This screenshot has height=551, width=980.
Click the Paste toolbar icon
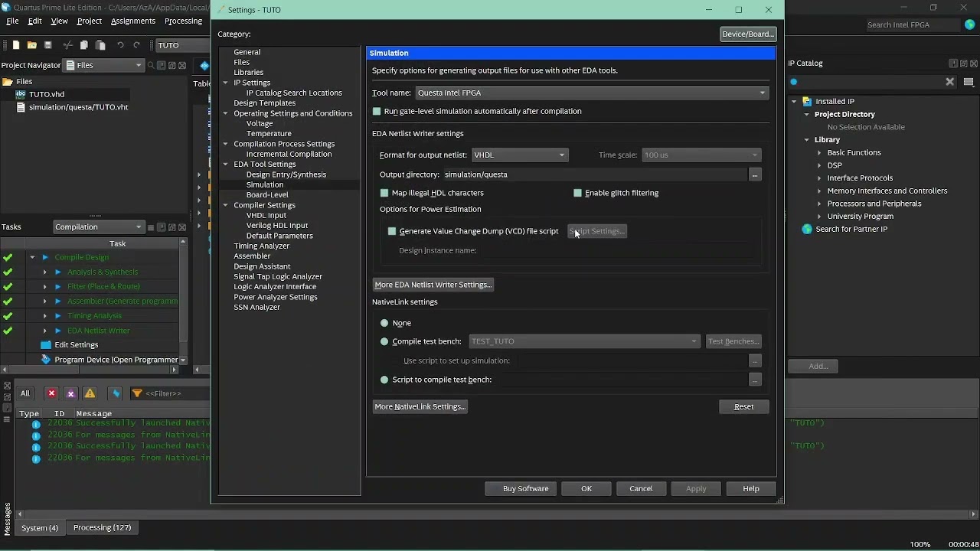(100, 45)
